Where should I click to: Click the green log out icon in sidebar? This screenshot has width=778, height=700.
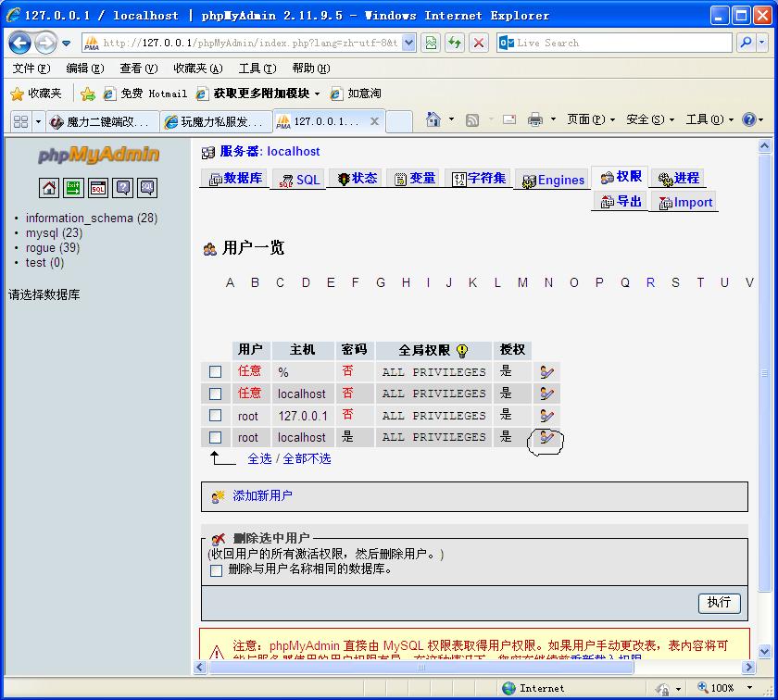(73, 188)
